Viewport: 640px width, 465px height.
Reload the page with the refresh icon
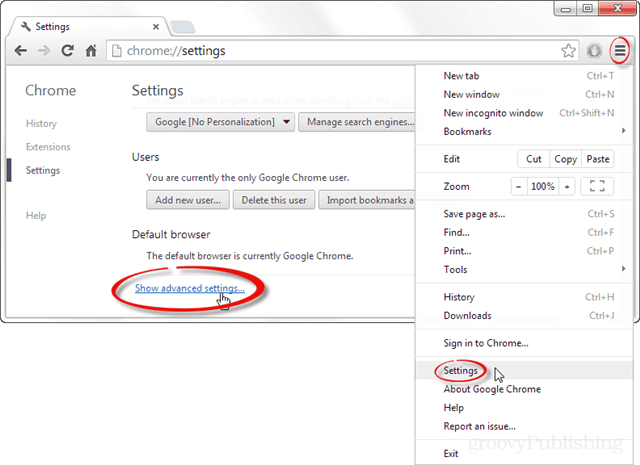click(67, 51)
